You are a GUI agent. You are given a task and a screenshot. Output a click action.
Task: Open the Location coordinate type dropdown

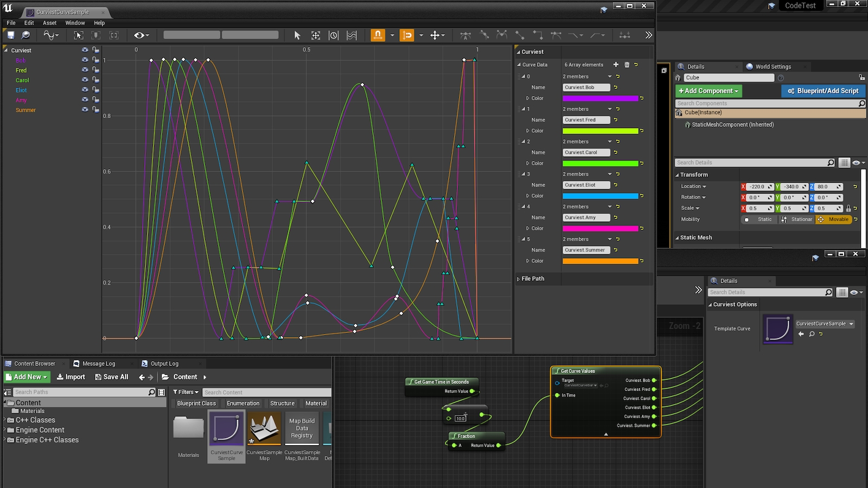click(694, 187)
